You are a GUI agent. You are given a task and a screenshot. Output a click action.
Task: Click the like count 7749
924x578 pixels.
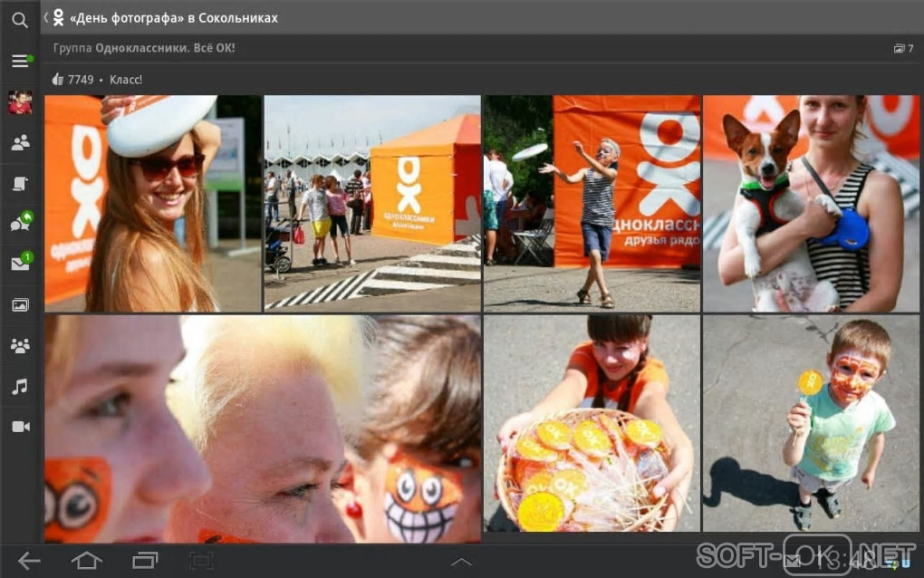[81, 80]
